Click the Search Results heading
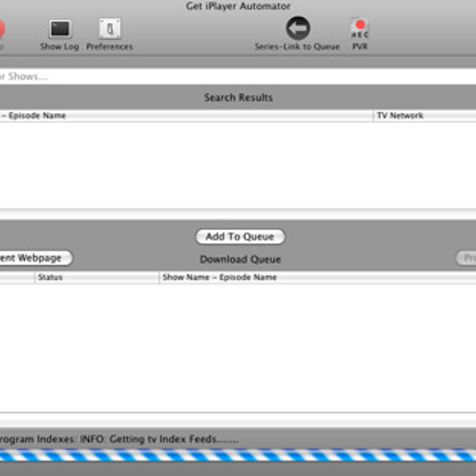 click(x=238, y=97)
